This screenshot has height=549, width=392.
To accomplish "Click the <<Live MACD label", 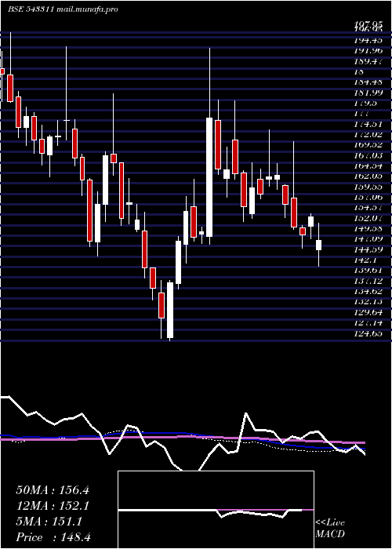I will coord(330,529).
